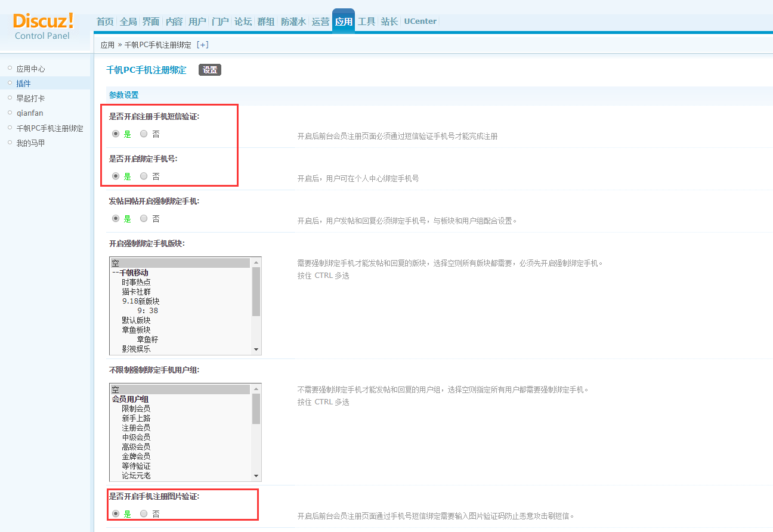Open the UCenter tab
Viewport: 773px width, 532px height.
coord(420,21)
